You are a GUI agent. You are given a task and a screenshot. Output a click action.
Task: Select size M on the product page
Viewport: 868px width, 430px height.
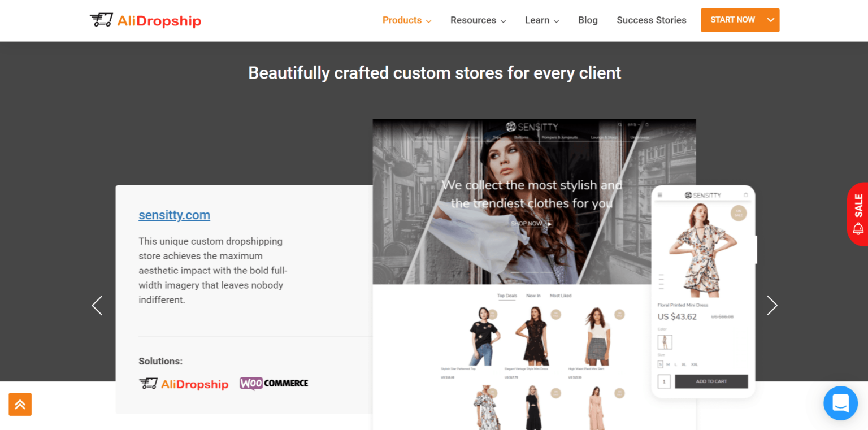668,364
